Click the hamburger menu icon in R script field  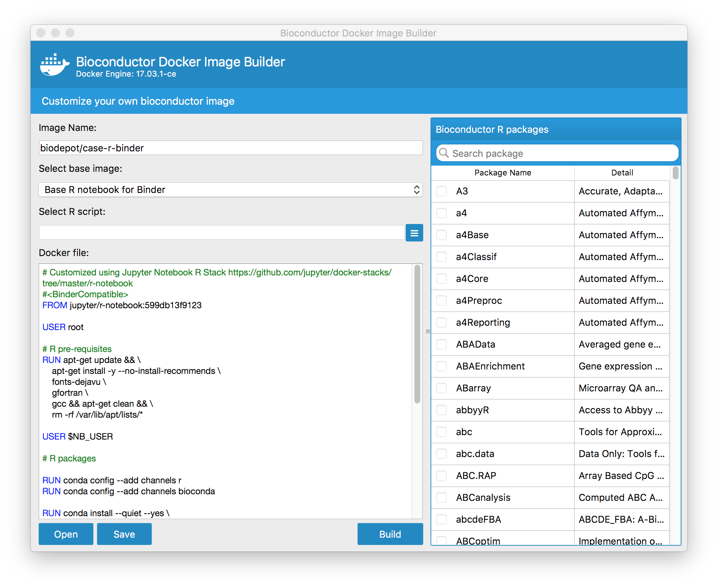(414, 233)
